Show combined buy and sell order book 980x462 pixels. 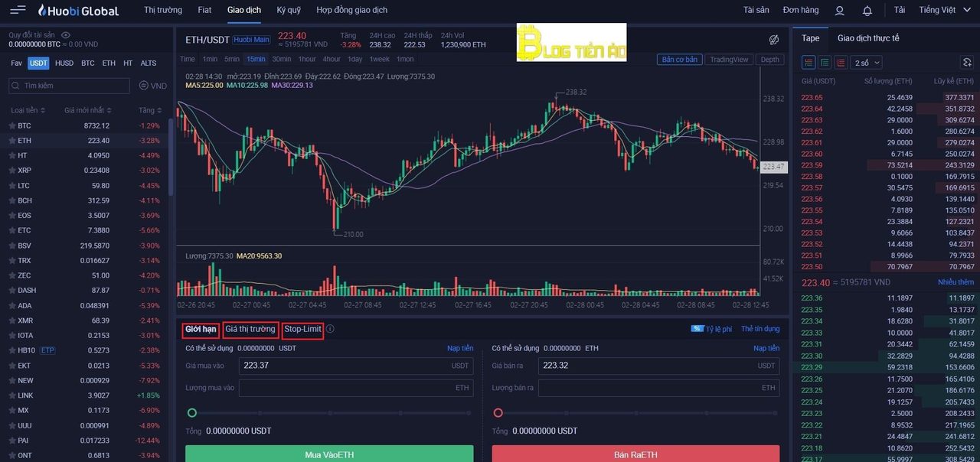click(808, 63)
